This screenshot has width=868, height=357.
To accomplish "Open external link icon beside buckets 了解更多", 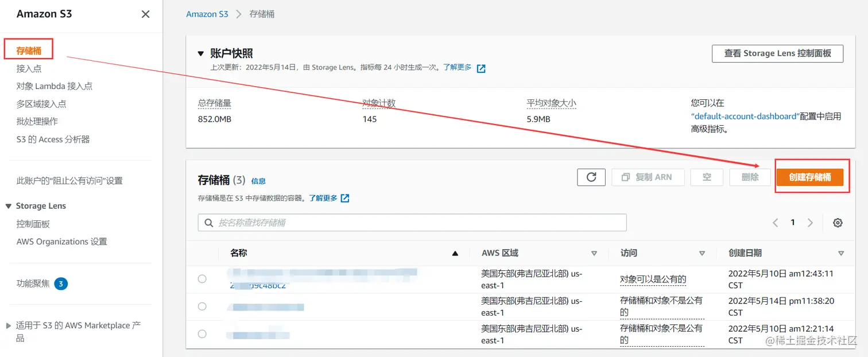I will click(x=345, y=198).
